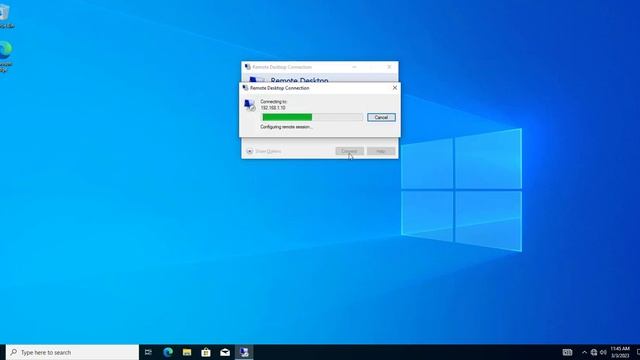Image resolution: width=640 pixels, height=360 pixels.
Task: Close the background Remote Desktop Connection window
Action: tap(389, 67)
